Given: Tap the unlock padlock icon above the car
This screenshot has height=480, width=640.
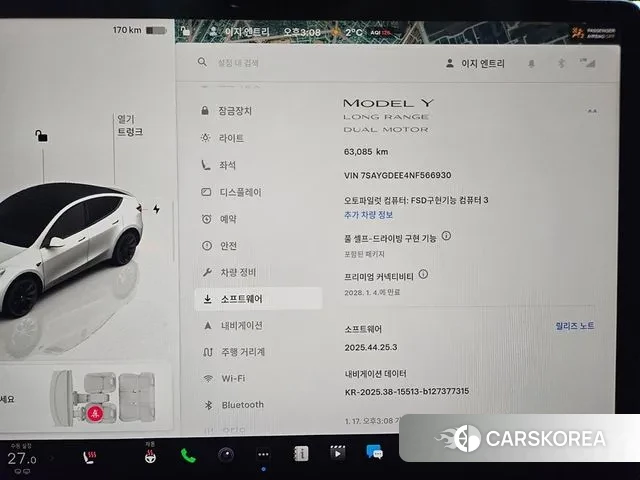Looking at the screenshot, I should 41,136.
